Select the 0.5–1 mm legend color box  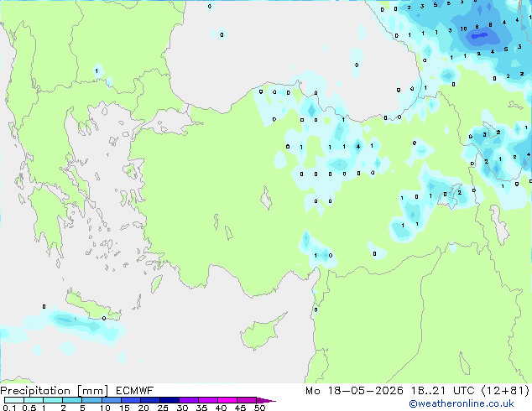point(34,400)
